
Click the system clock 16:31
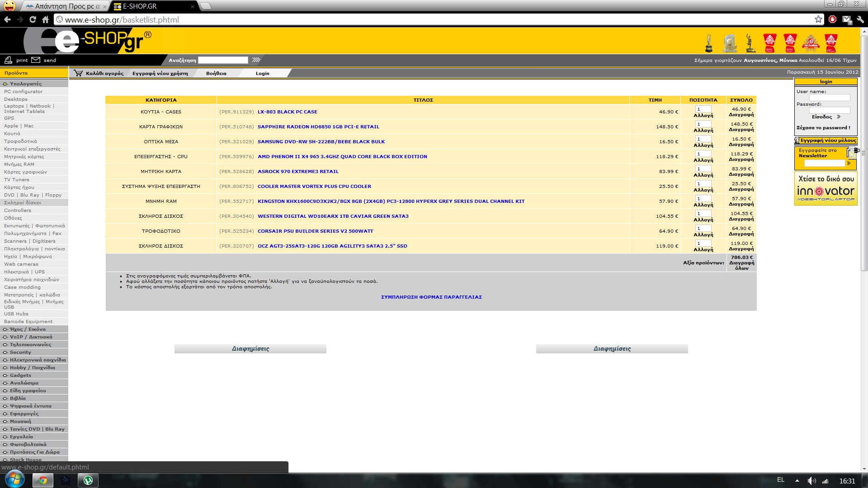(x=847, y=481)
